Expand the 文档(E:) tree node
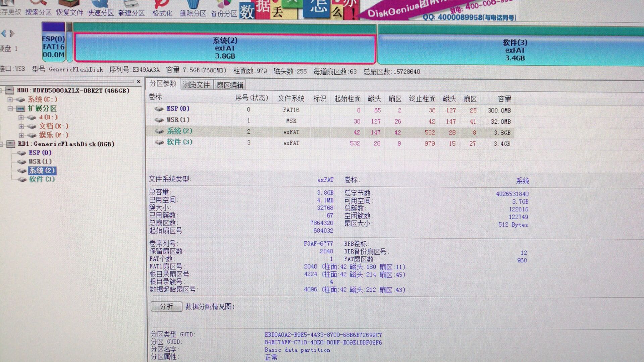Screen dimensions: 644x362 point(21,126)
